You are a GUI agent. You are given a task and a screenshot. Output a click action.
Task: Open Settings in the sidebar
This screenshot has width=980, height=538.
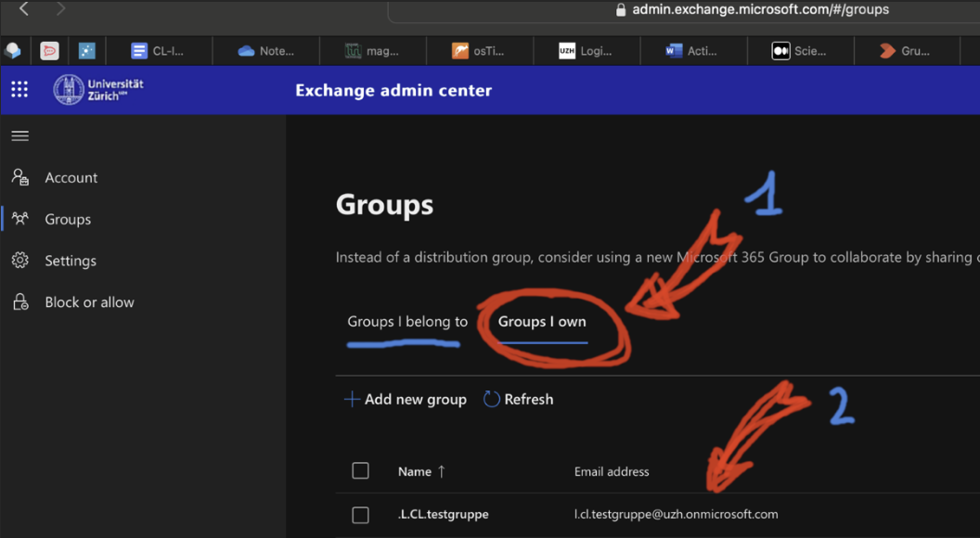(x=70, y=261)
